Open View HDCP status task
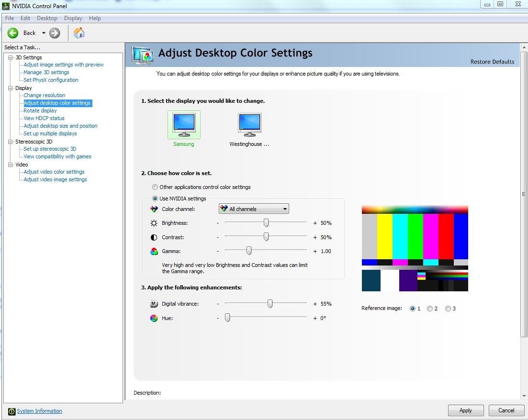Viewport: 528px width, 420px height. click(x=44, y=119)
